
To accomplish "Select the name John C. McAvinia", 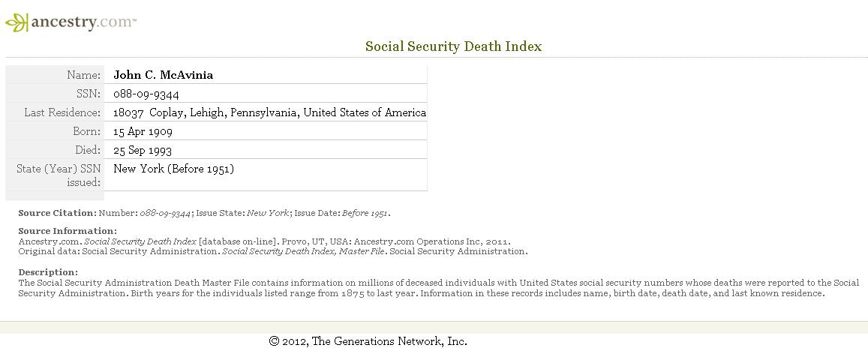I will click(x=164, y=75).
